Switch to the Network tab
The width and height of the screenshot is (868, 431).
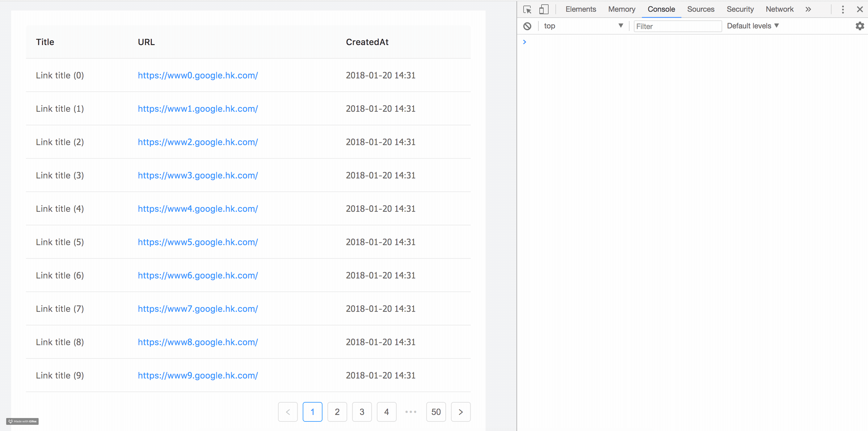pyautogui.click(x=779, y=10)
